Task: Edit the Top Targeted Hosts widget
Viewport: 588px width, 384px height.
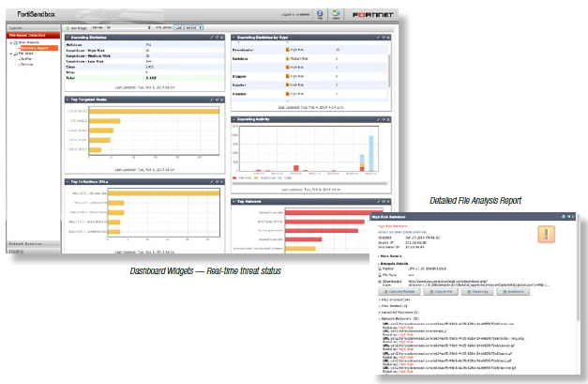Action: [212, 100]
